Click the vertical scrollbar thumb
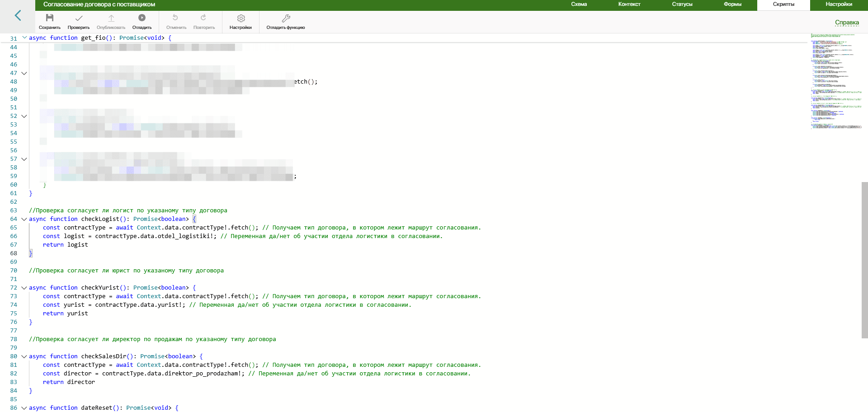868x412 pixels. point(864,260)
